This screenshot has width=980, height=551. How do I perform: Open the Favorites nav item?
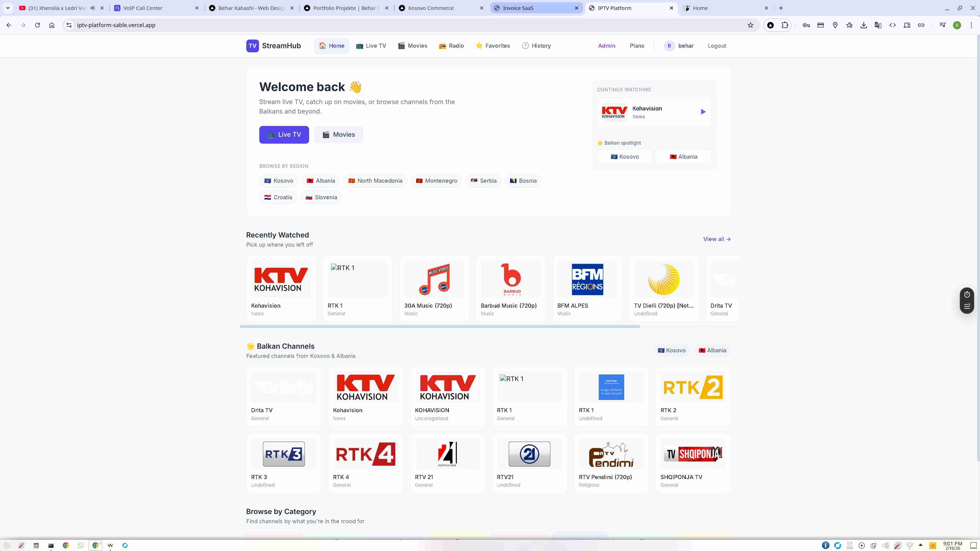click(493, 46)
